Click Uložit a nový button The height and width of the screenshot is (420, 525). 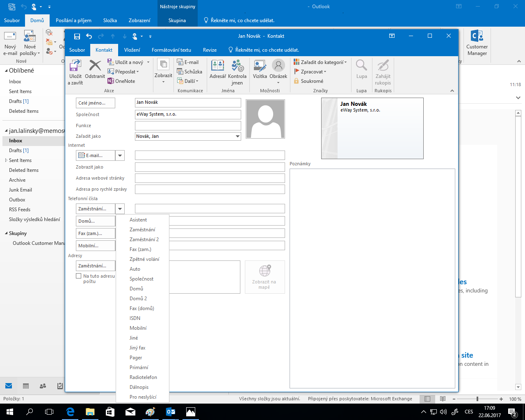[x=126, y=62]
